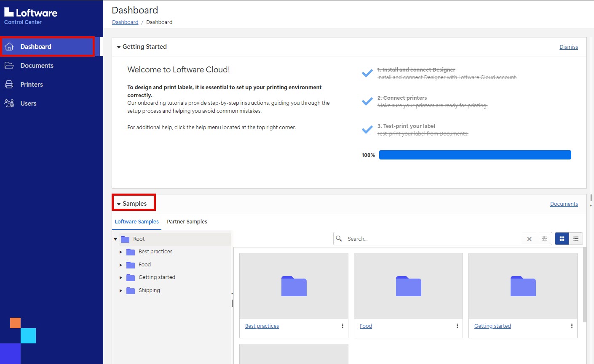Collapse the Getting Started panel
The height and width of the screenshot is (364, 594).
click(119, 47)
